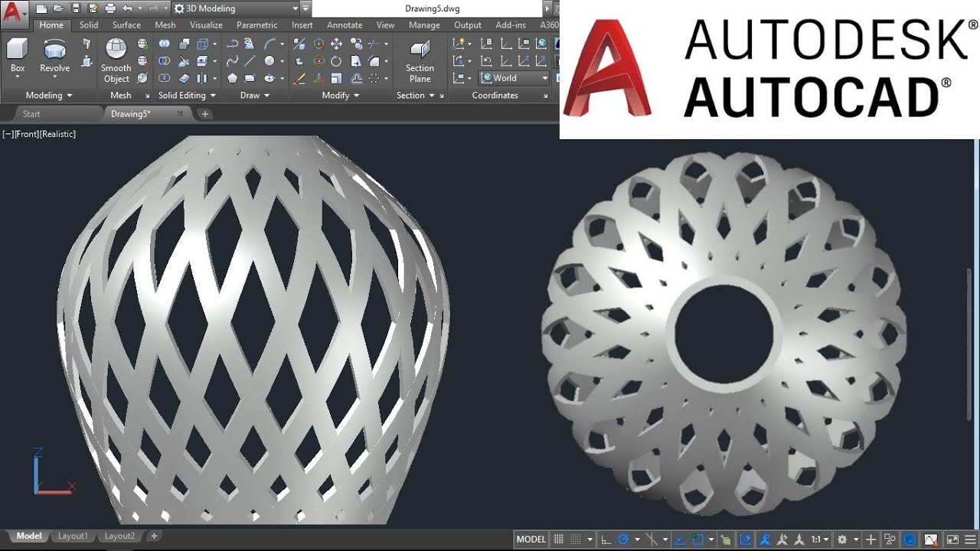Screen dimensions: 980x551
Task: Expand the Draw panel dropdown
Action: coord(255,96)
